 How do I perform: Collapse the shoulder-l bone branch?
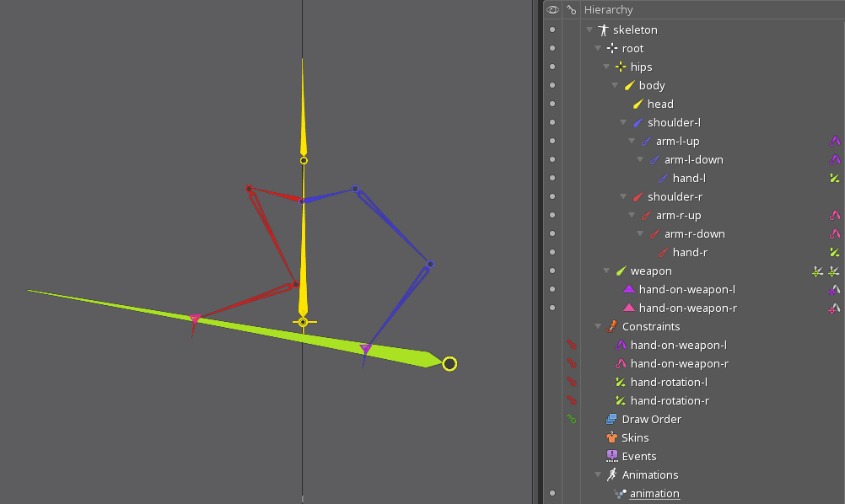click(x=623, y=122)
